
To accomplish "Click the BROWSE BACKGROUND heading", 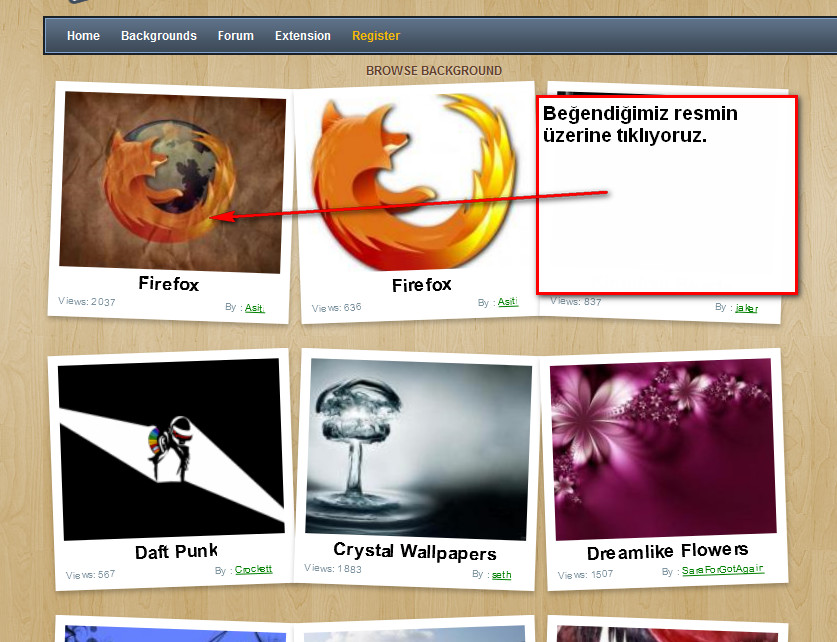I will 434,70.
